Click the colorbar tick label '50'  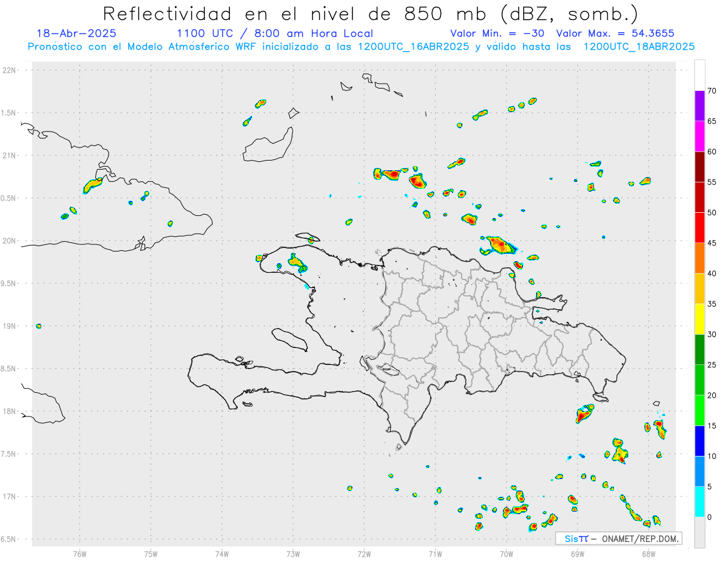coord(712,213)
